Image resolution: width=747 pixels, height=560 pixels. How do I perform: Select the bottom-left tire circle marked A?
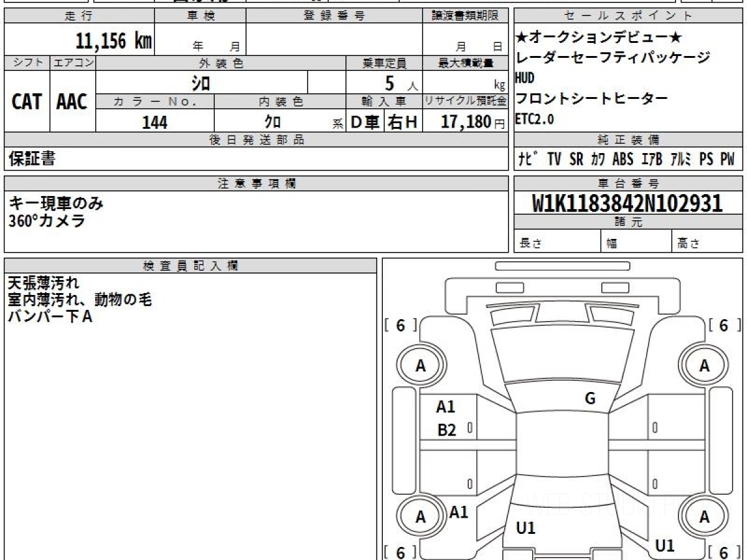421,517
